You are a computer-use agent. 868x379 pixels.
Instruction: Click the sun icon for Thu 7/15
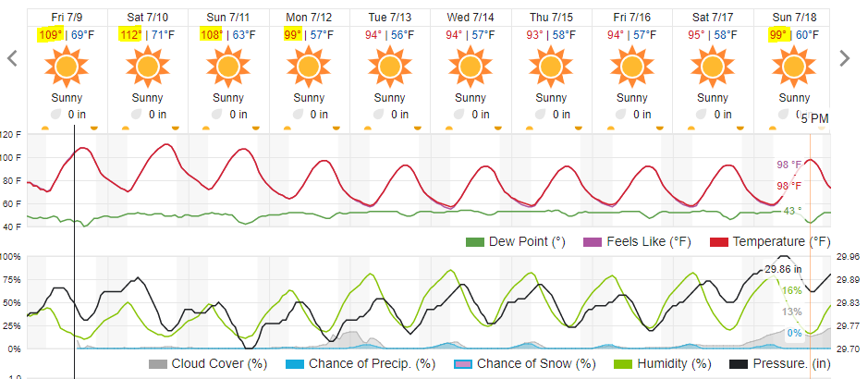coord(551,67)
